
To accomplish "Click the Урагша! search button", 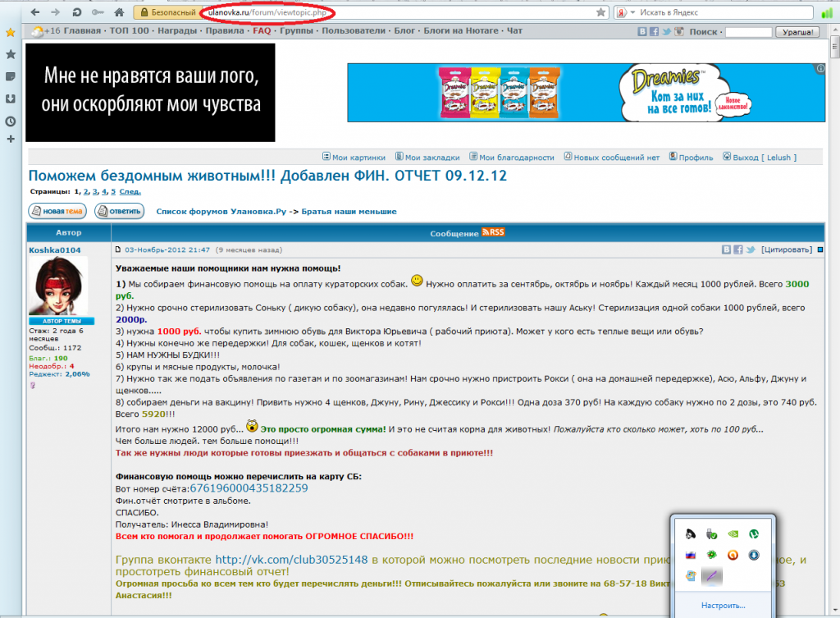I will 797,32.
